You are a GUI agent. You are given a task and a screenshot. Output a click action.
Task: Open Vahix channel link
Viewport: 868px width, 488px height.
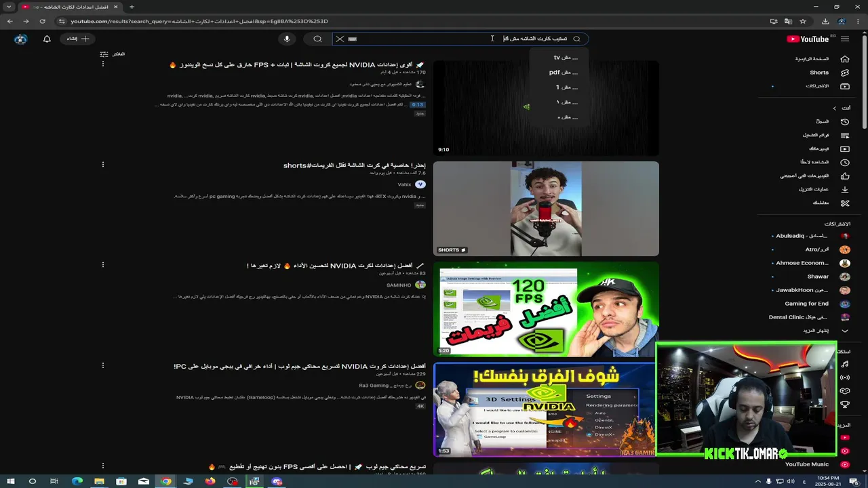pyautogui.click(x=405, y=184)
